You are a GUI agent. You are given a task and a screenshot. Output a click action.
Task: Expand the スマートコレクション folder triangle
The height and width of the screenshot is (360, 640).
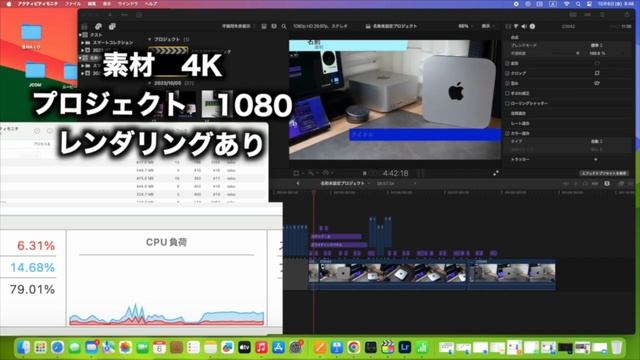pos(83,42)
